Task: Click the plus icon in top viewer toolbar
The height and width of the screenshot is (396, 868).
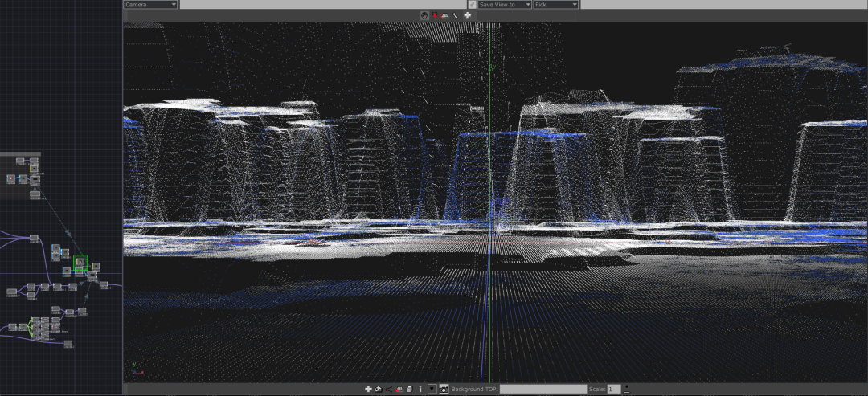Action: coord(467,15)
